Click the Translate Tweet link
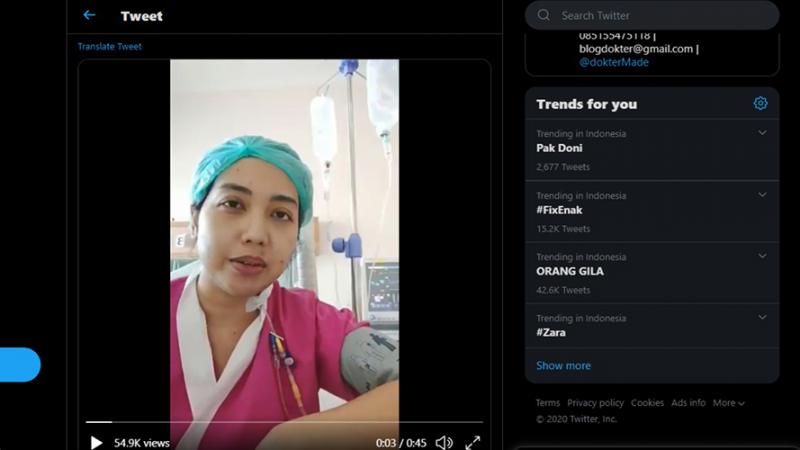The width and height of the screenshot is (800, 450). (x=110, y=46)
